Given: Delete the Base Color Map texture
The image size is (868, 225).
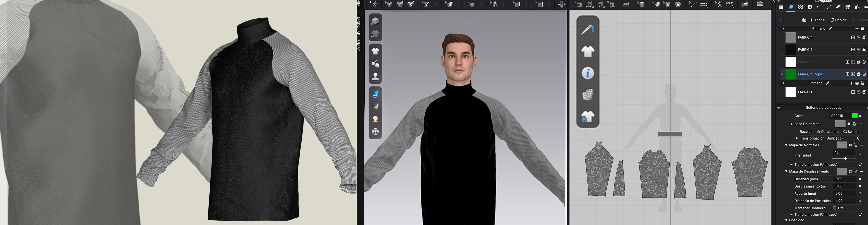Looking at the screenshot, I should [854, 124].
